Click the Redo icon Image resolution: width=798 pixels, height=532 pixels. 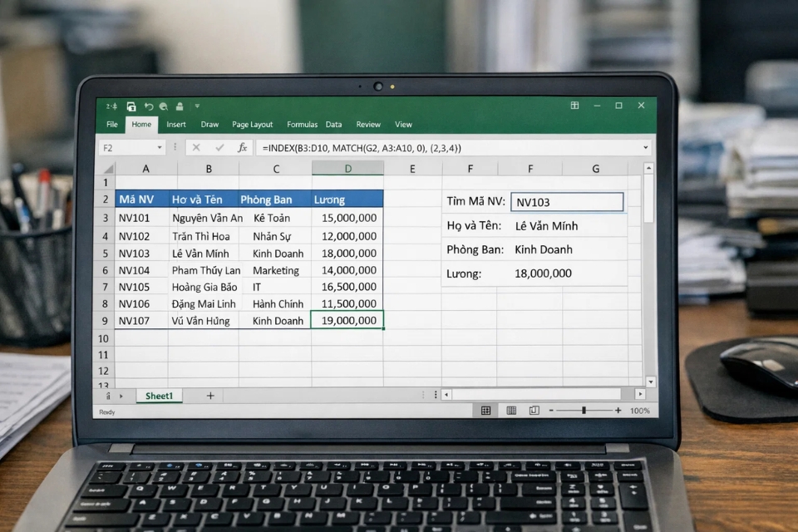click(163, 106)
